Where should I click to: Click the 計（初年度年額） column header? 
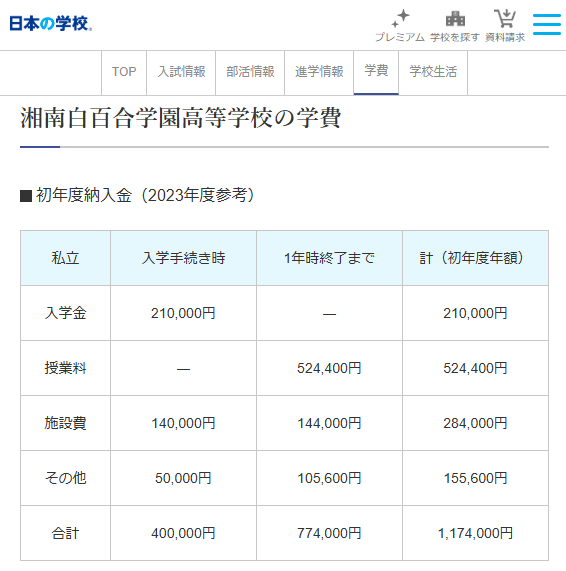(475, 258)
